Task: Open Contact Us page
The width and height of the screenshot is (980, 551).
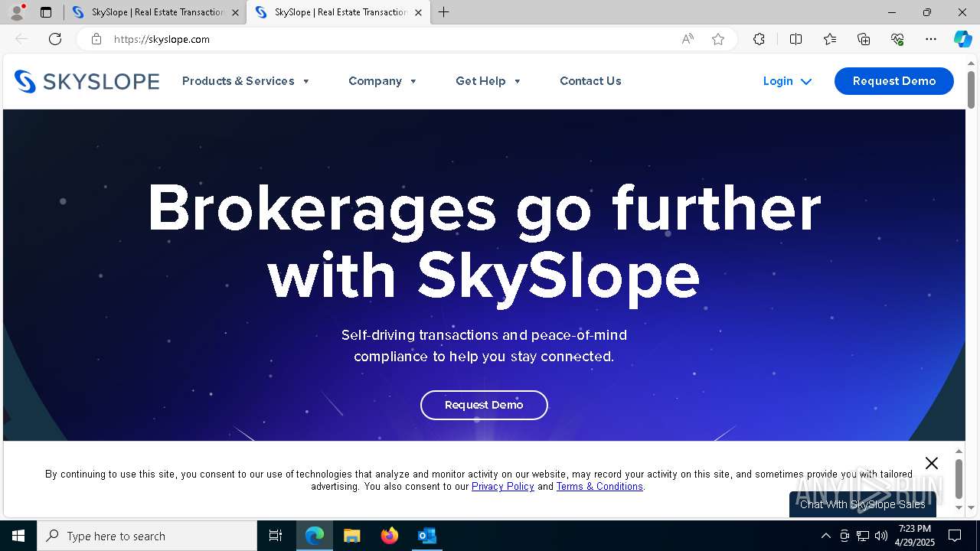Action: tap(590, 81)
